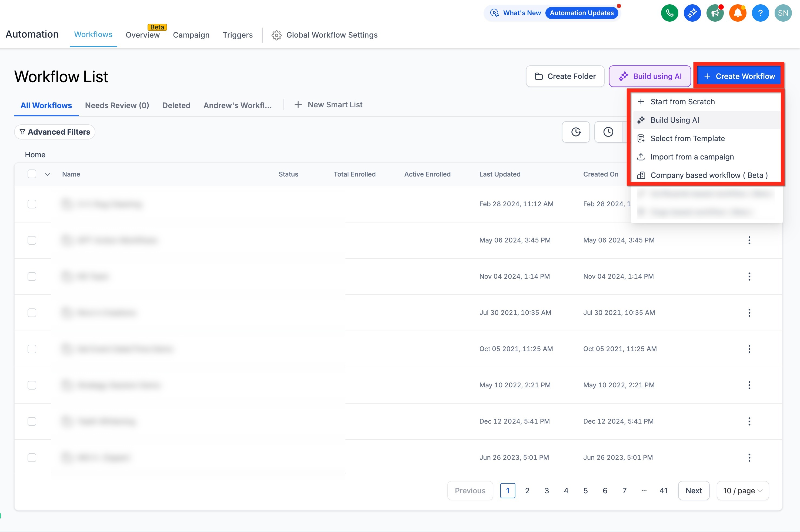Open actions menu for Jun 26 2023 row
Viewport: 800px width, 532px height.
[749, 457]
